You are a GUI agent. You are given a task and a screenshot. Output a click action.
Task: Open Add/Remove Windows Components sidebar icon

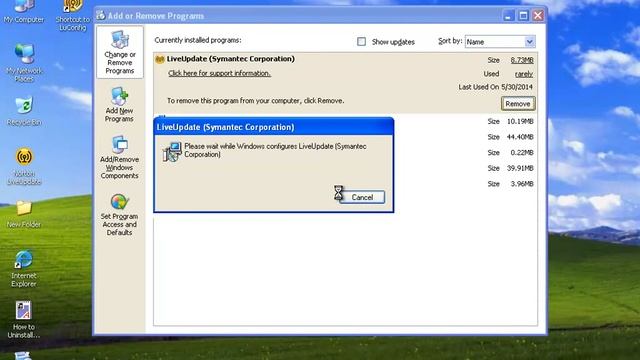click(120, 157)
